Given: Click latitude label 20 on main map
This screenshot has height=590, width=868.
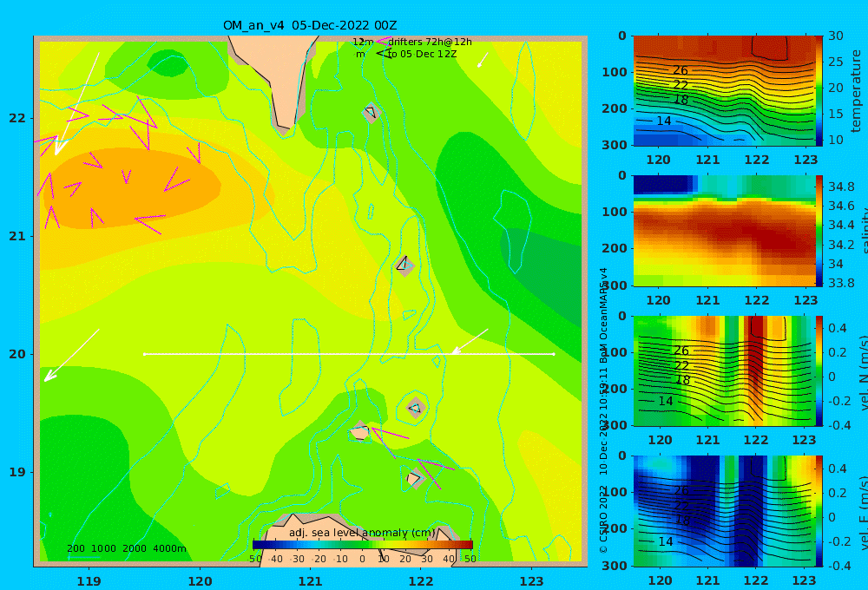Looking at the screenshot, I should click(17, 354).
